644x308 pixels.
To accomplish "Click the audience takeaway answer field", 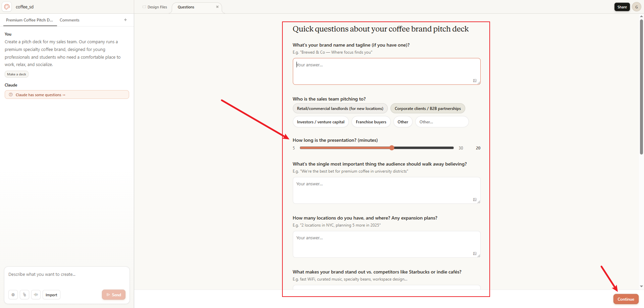I will (x=386, y=190).
